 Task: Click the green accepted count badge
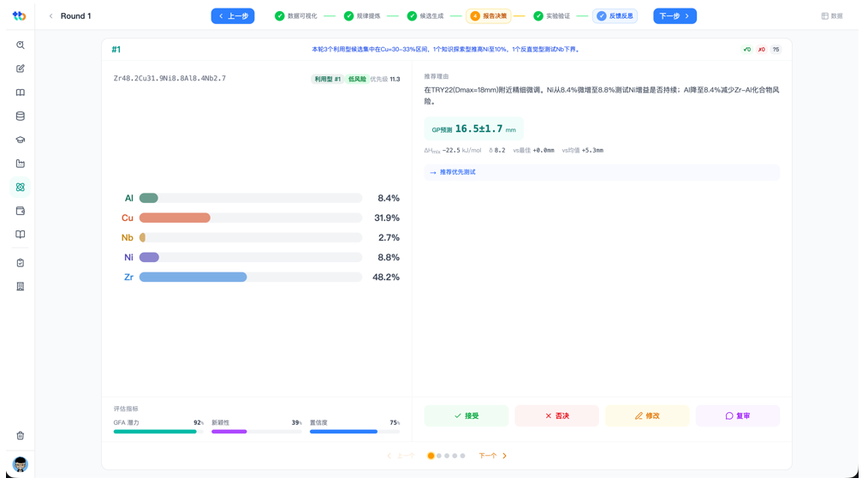(746, 50)
